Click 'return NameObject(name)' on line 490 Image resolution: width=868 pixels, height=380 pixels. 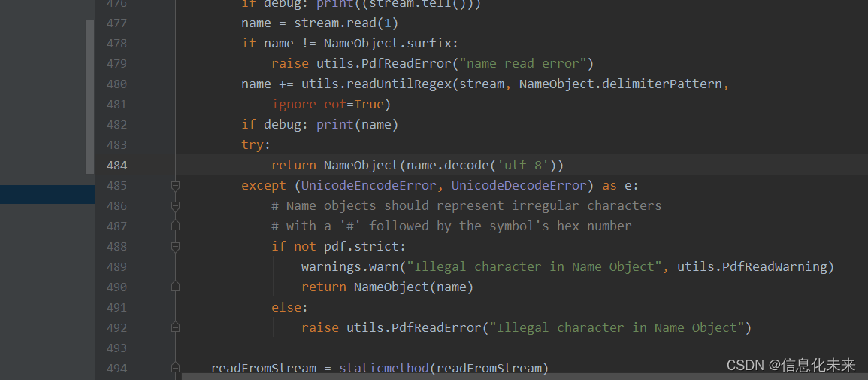388,287
